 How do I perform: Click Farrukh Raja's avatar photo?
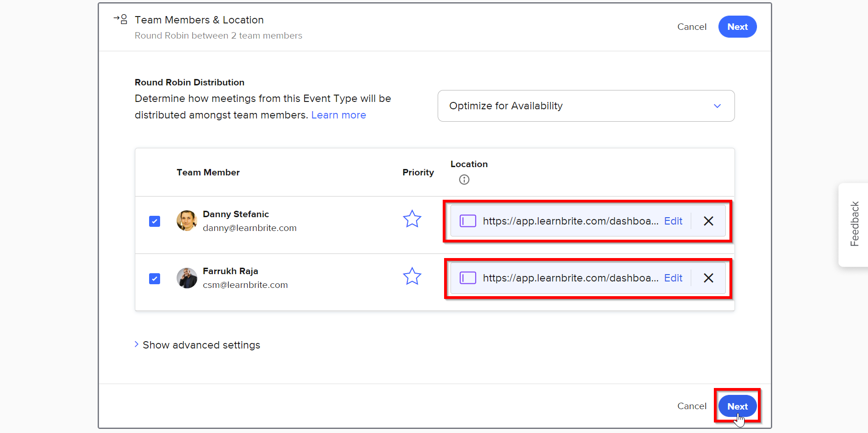coord(187,278)
